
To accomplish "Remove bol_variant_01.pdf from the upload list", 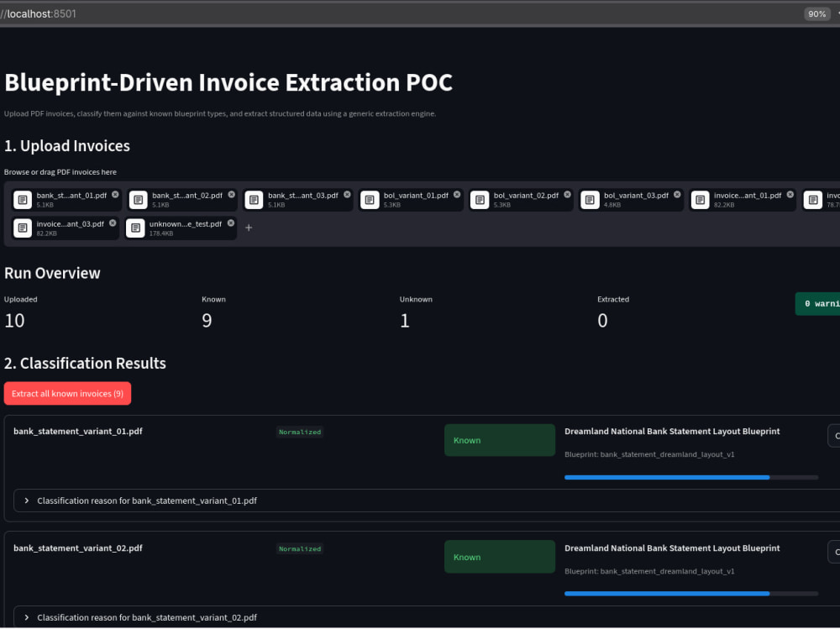I will tap(457, 195).
